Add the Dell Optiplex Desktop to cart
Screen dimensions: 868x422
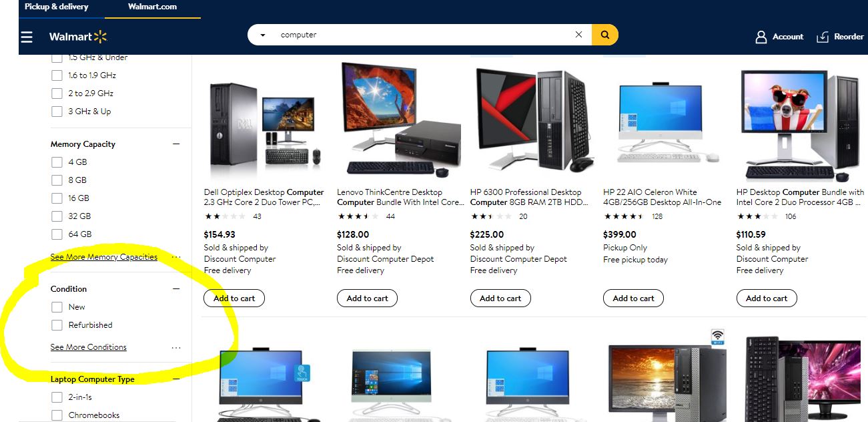click(x=234, y=298)
